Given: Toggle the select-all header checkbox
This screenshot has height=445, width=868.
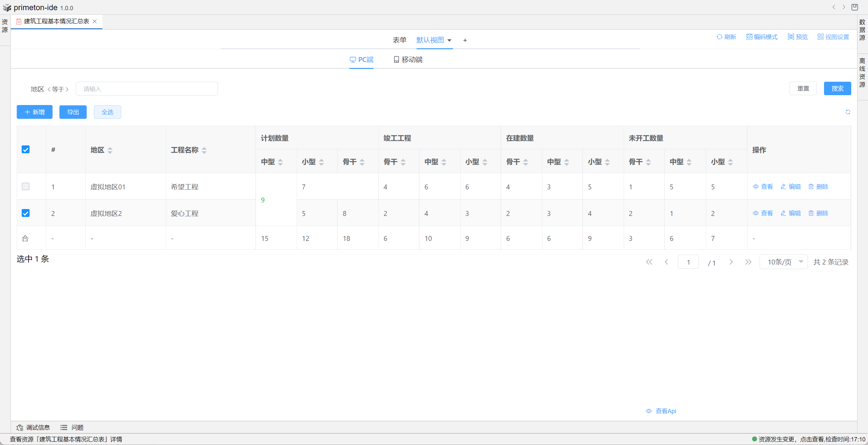Looking at the screenshot, I should click(26, 150).
